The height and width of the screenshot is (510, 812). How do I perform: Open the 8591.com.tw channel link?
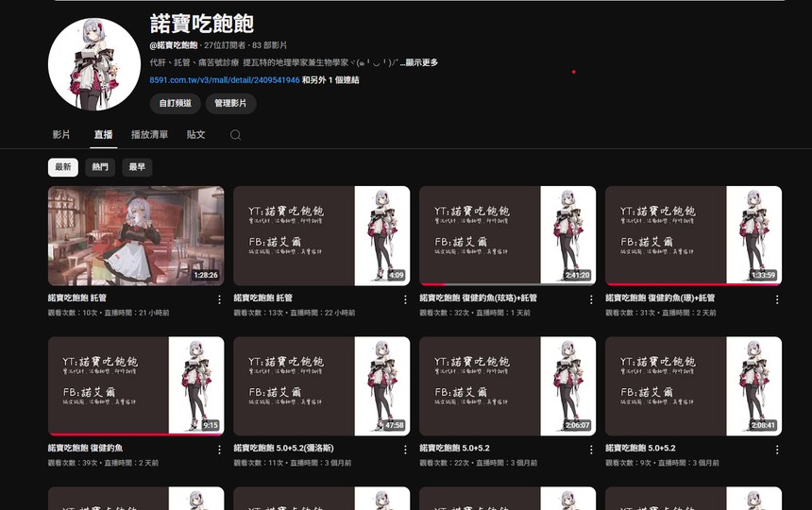pos(224,79)
